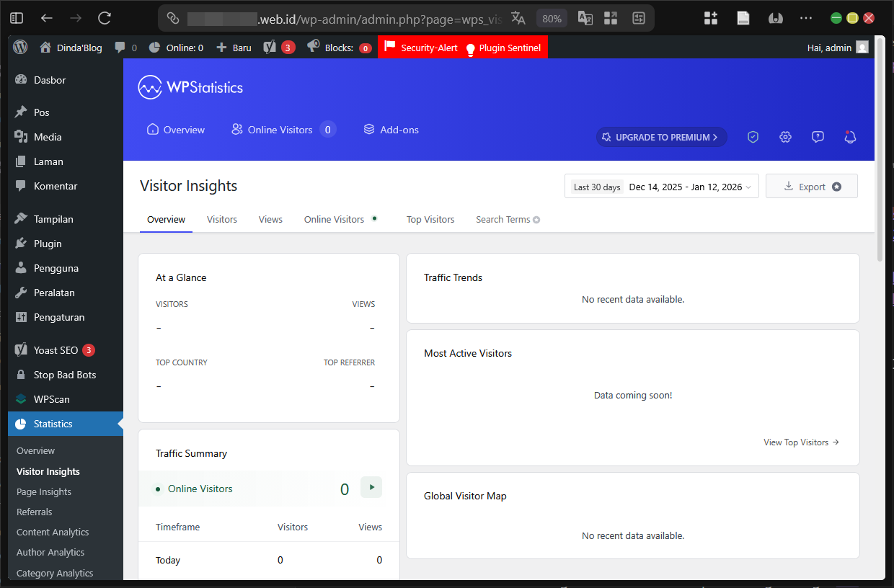Select Referrals in the Statistics submenu
Viewport: 894px width, 588px height.
[x=34, y=512]
